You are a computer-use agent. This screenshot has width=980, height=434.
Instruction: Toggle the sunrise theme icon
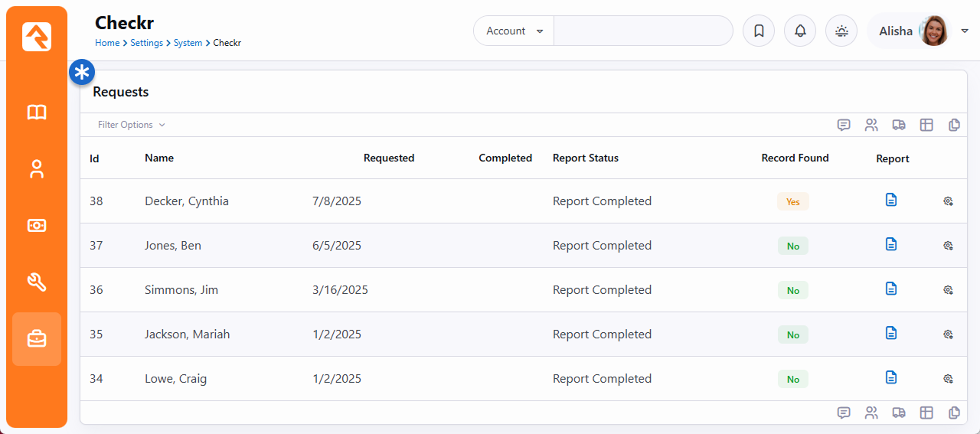point(841,31)
